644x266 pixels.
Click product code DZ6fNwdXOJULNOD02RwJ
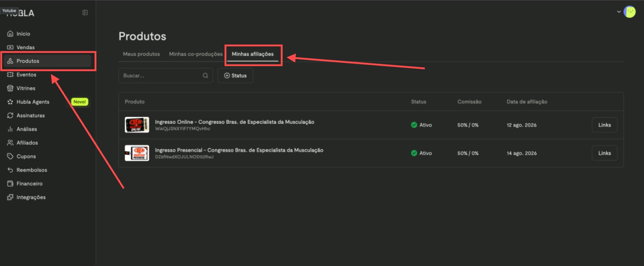pos(184,157)
